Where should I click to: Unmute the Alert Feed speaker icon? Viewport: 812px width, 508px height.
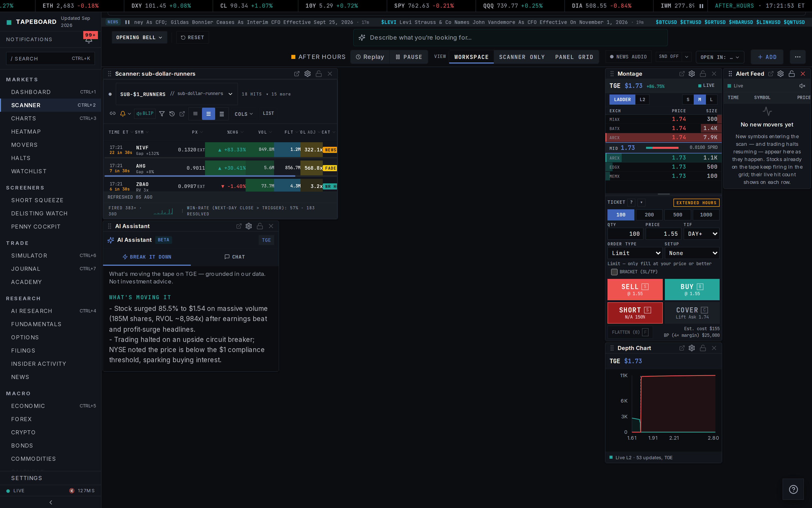[802, 86]
